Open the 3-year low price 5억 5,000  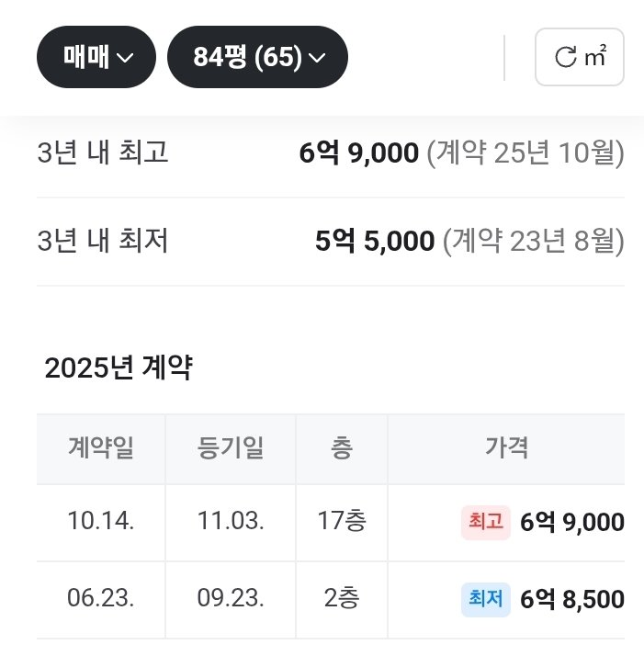[x=374, y=242]
